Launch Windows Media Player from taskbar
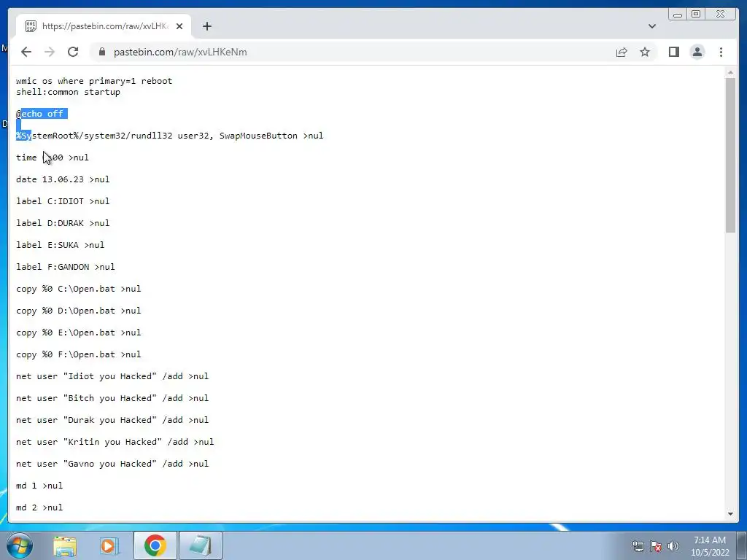 (x=109, y=545)
